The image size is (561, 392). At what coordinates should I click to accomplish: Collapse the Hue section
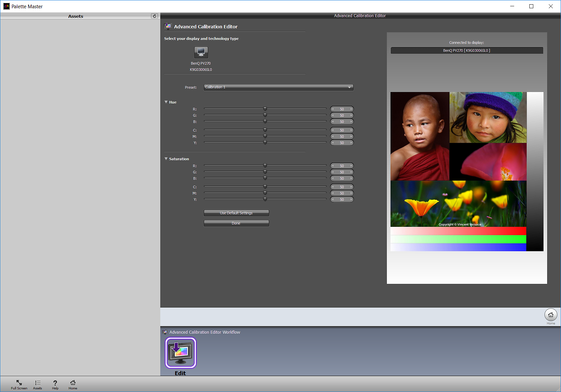(x=166, y=102)
